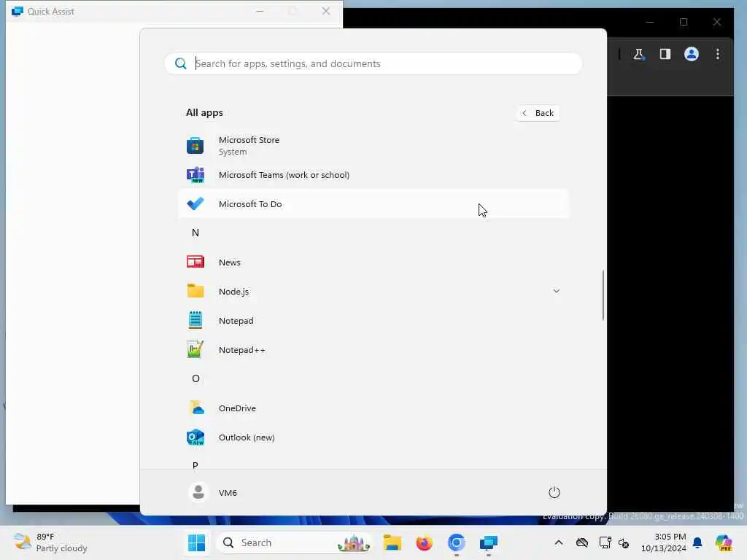The height and width of the screenshot is (560, 747).
Task: Toggle the browser side panel icon
Action: click(x=665, y=54)
